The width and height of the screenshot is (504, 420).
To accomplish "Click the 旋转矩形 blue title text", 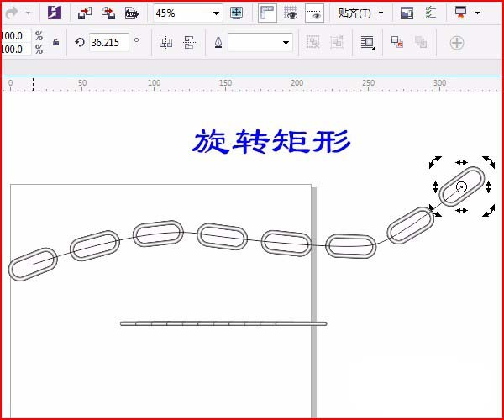I will click(270, 141).
